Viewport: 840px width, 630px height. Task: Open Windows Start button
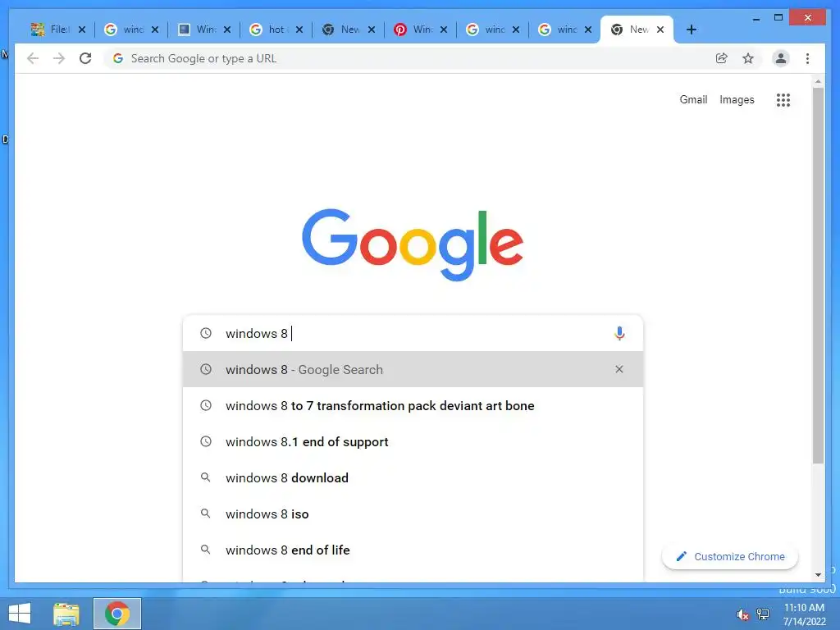pos(20,614)
